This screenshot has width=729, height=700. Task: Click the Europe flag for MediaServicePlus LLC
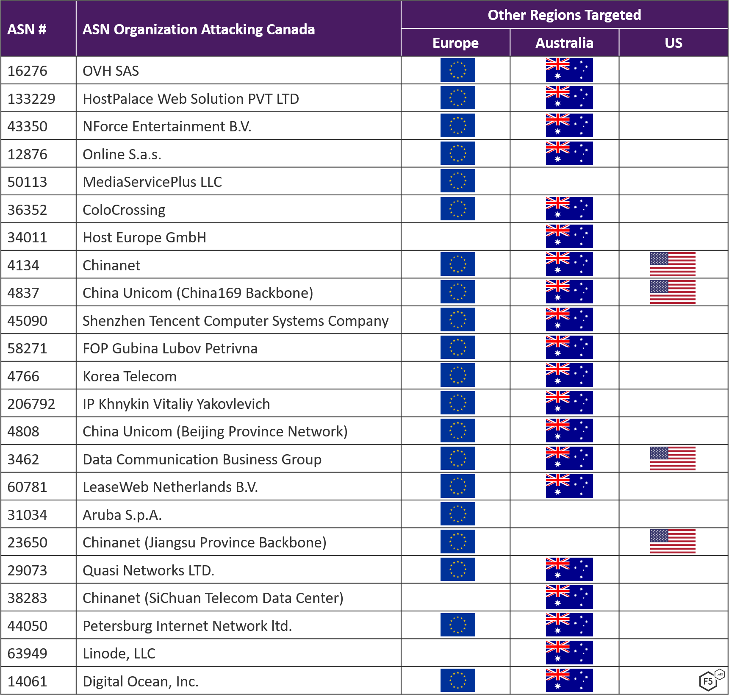click(x=457, y=181)
